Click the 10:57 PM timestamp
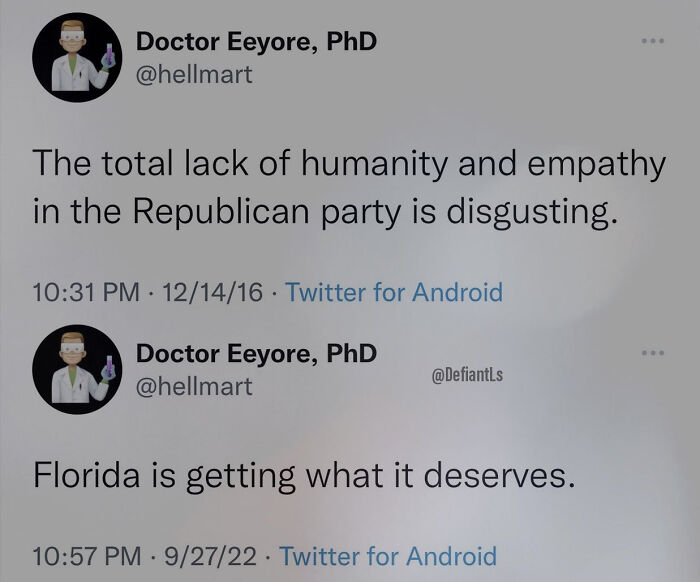 85,555
